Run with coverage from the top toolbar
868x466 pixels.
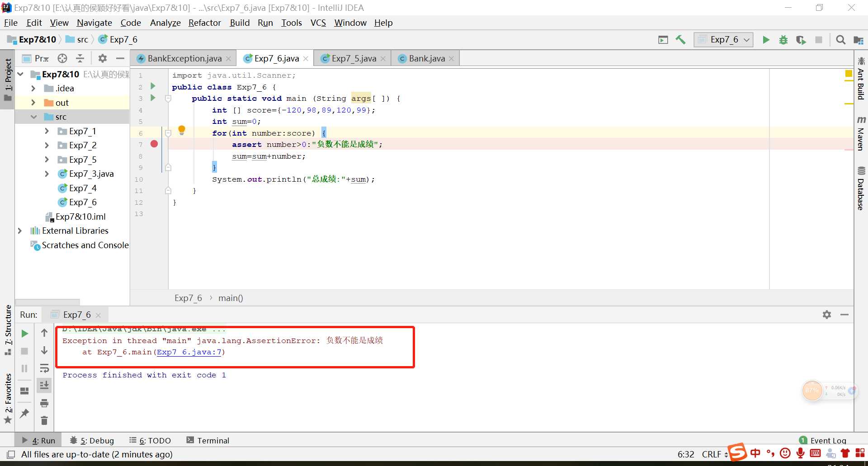pos(801,40)
